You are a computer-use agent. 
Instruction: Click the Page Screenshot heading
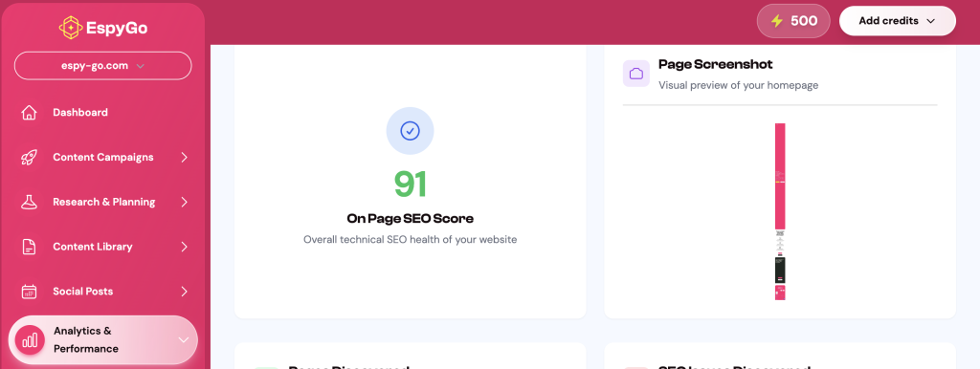coord(716,64)
